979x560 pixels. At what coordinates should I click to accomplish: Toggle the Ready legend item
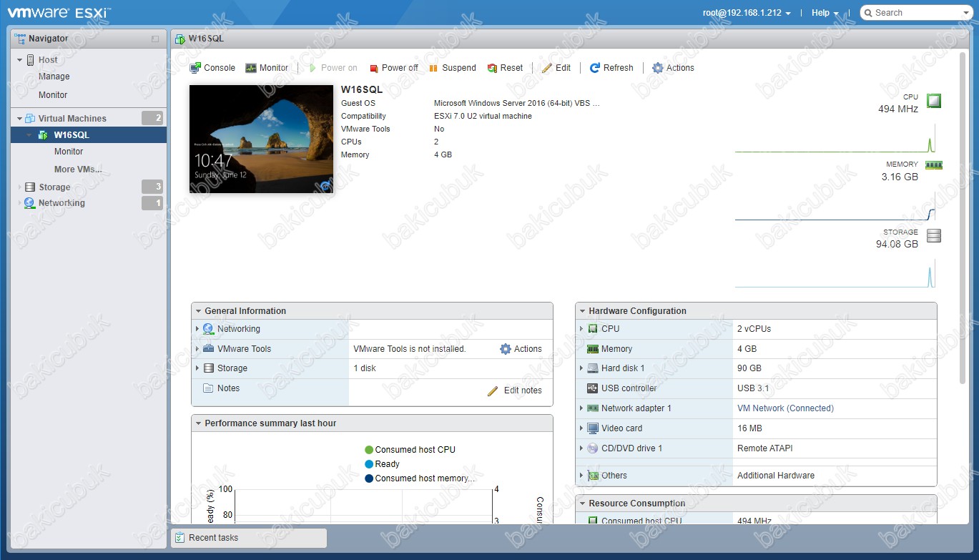(x=382, y=464)
